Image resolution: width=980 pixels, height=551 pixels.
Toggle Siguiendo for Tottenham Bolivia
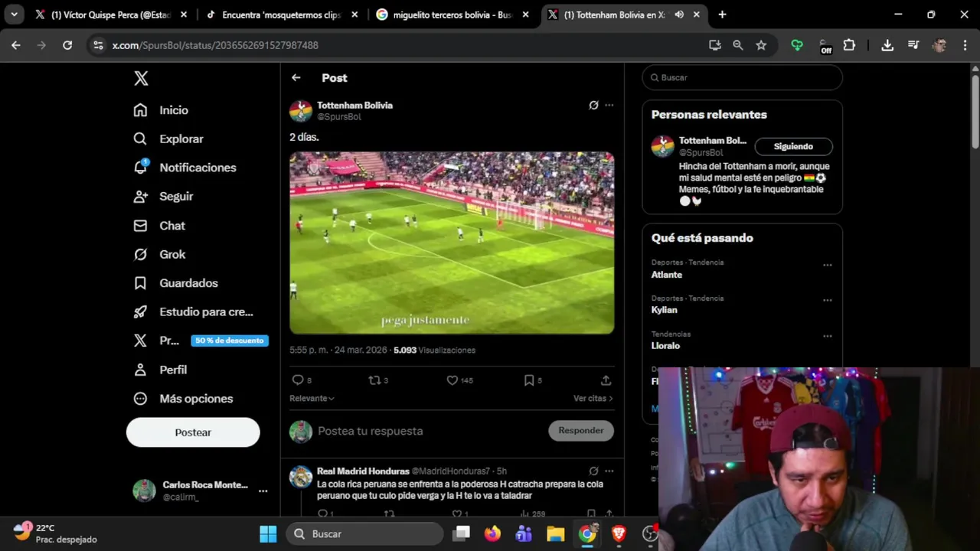(793, 146)
